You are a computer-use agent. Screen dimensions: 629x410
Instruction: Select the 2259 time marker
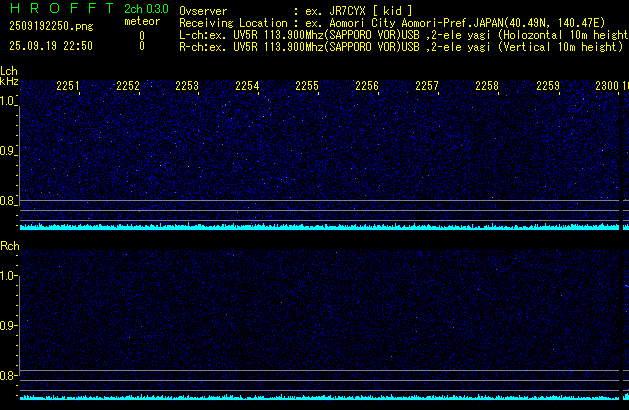coord(547,87)
